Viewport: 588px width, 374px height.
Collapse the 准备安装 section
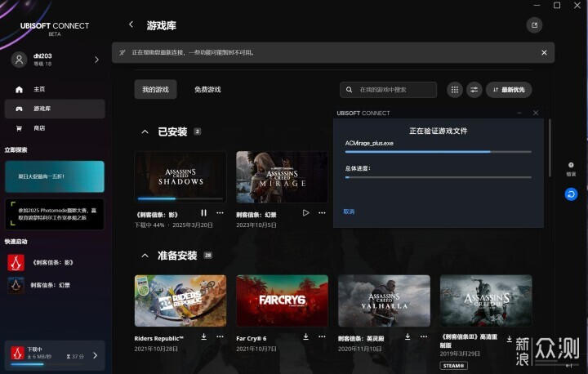coord(145,256)
